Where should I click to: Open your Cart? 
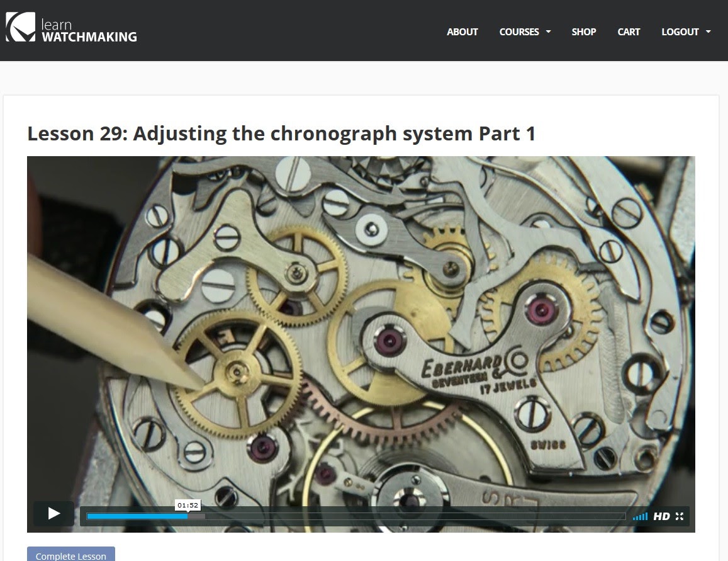coord(629,31)
